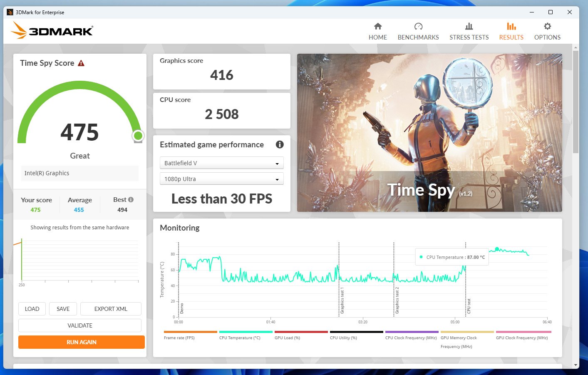This screenshot has height=375, width=588.
Task: Toggle the GPU Load (%) legend series
Action: (x=287, y=338)
